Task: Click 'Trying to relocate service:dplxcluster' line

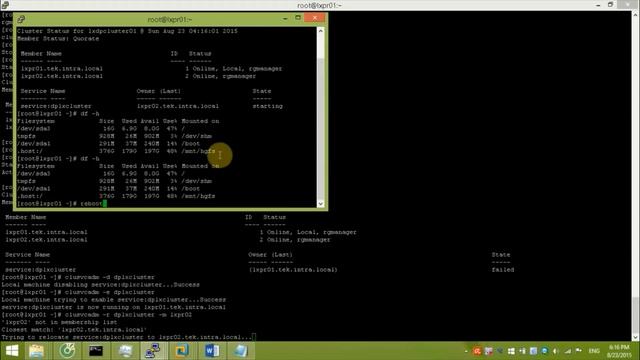Action: click(x=127, y=337)
